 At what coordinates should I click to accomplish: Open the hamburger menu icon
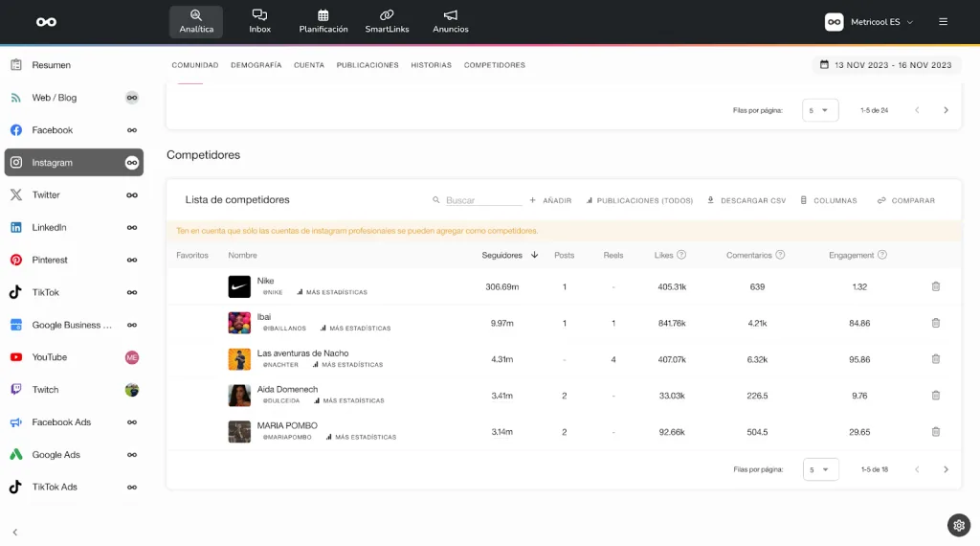coord(943,22)
